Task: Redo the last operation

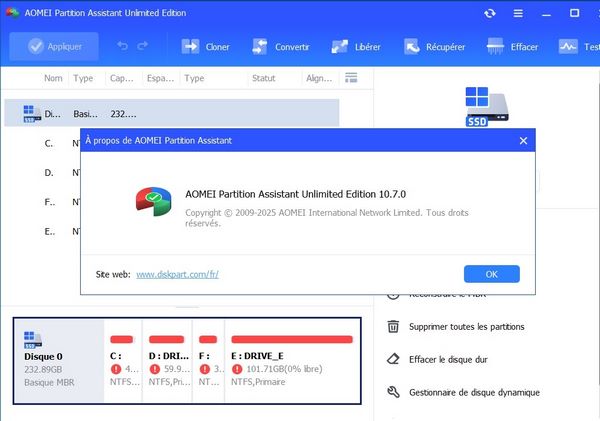Action: tap(143, 46)
